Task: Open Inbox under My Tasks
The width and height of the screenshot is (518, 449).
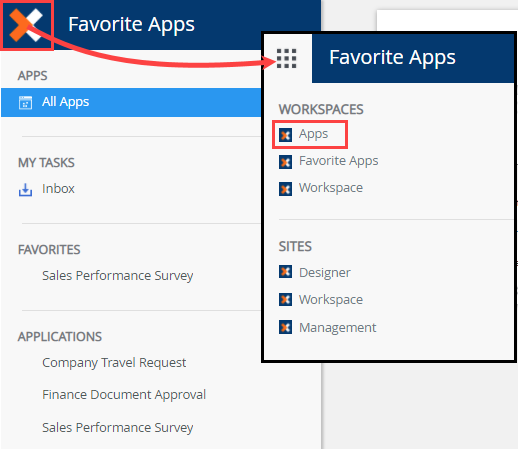Action: [58, 189]
